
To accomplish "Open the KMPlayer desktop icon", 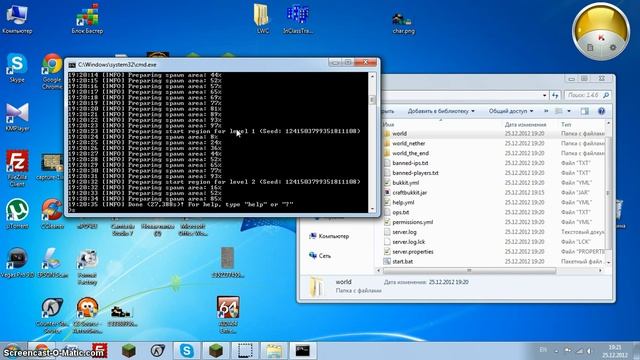I will [x=17, y=116].
